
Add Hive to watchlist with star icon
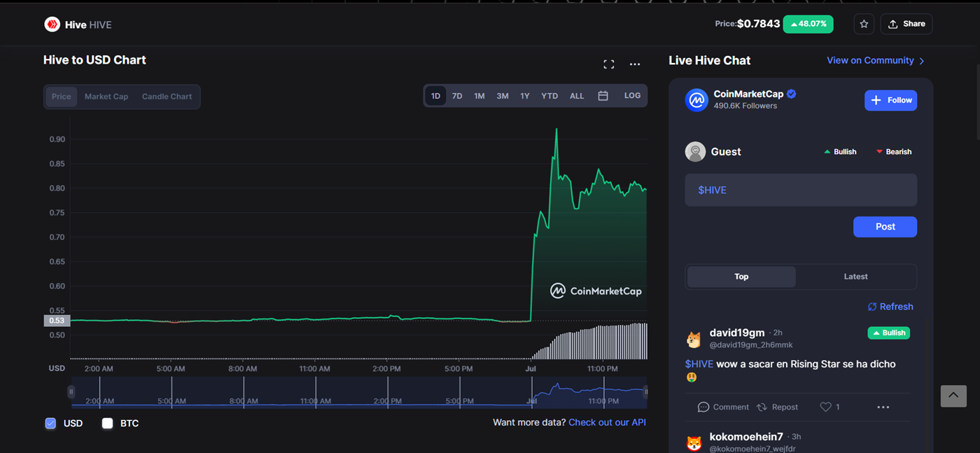click(x=864, y=24)
